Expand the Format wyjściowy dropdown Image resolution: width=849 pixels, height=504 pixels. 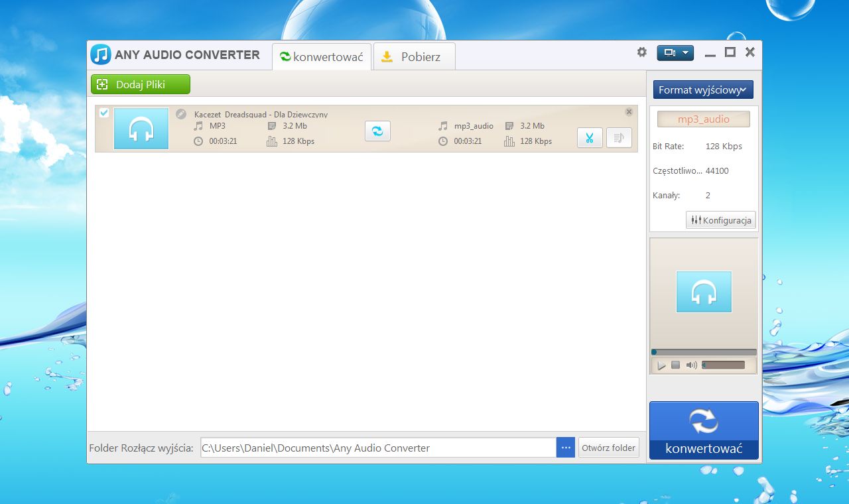[x=703, y=90]
